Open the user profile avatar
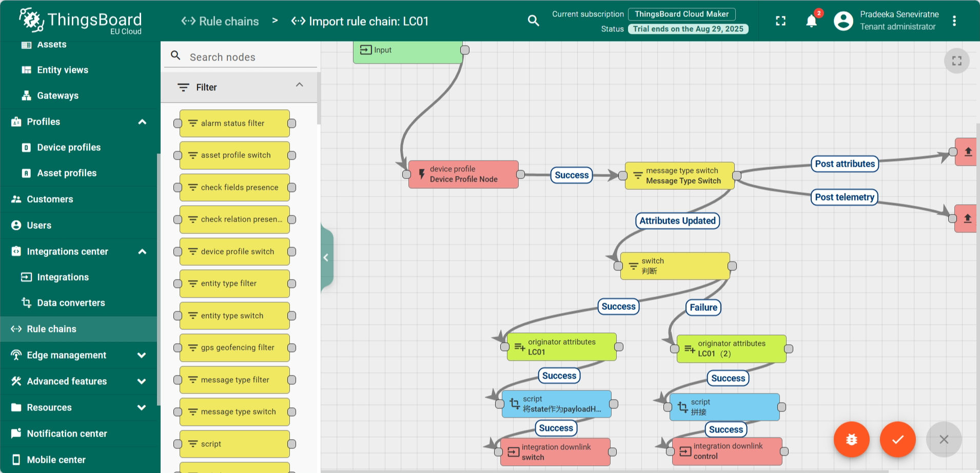 pyautogui.click(x=844, y=21)
